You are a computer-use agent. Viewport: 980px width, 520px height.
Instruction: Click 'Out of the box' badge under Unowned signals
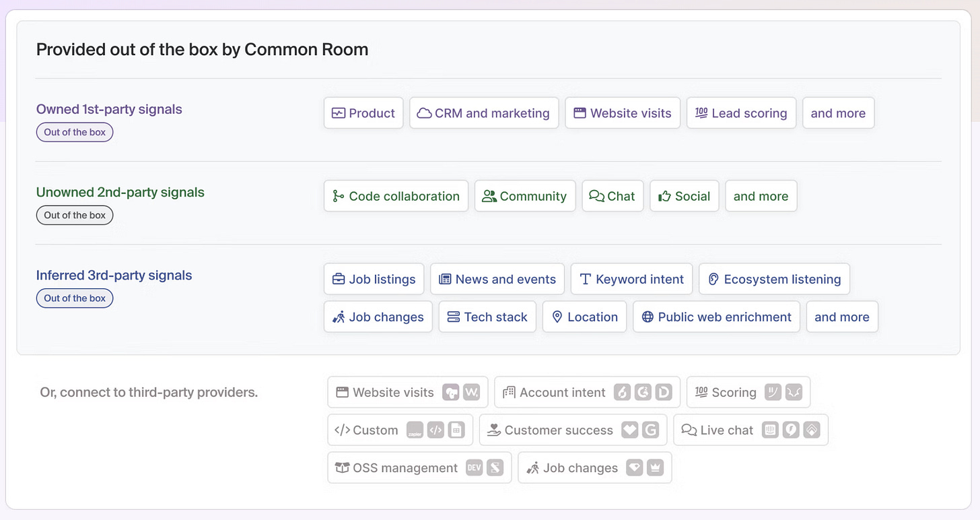[75, 215]
